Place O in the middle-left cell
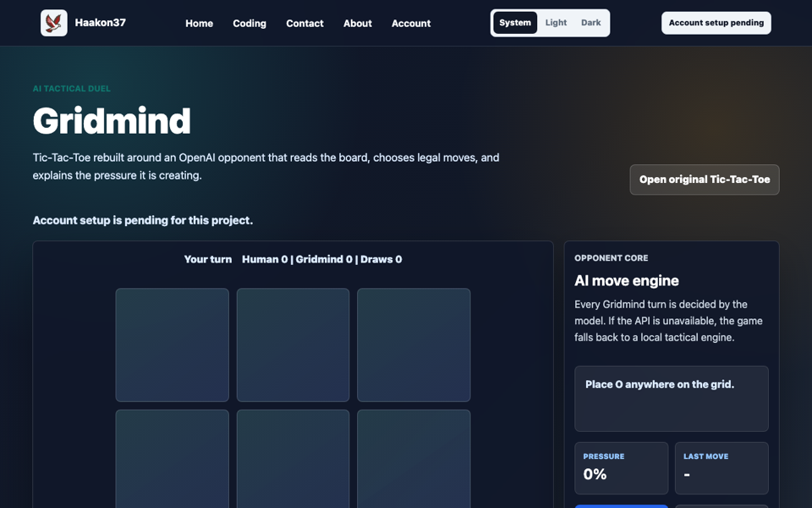Viewport: 812px width, 508px height. [x=172, y=459]
